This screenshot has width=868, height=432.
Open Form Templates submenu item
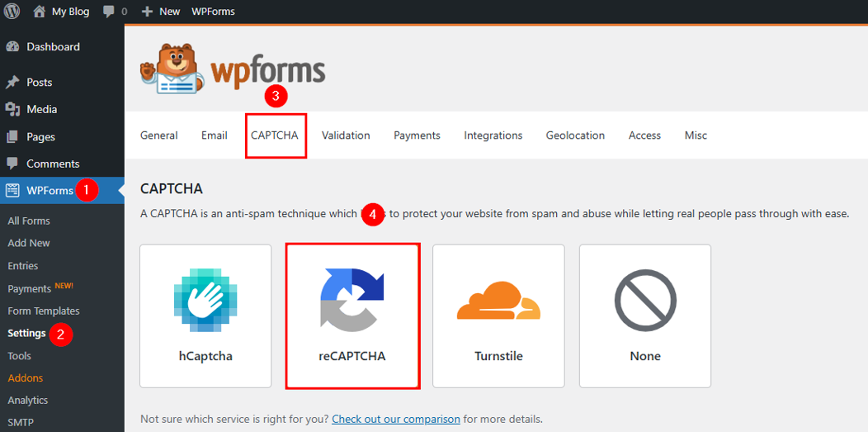coord(44,311)
